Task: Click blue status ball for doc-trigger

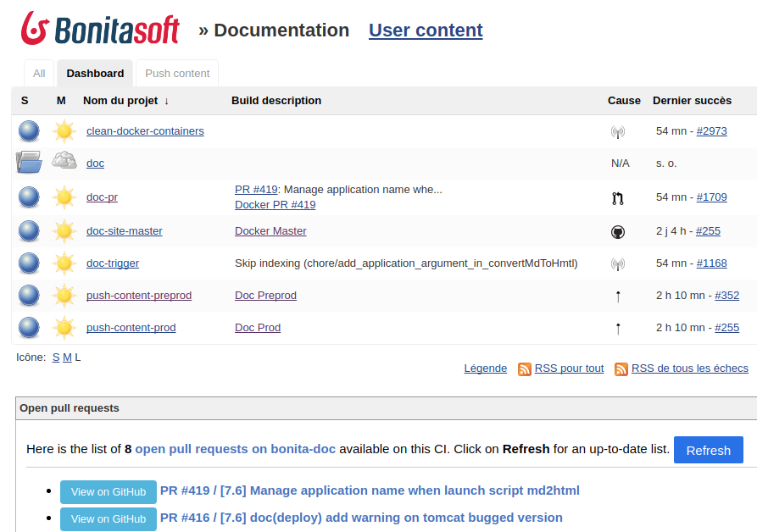Action: coord(29,263)
